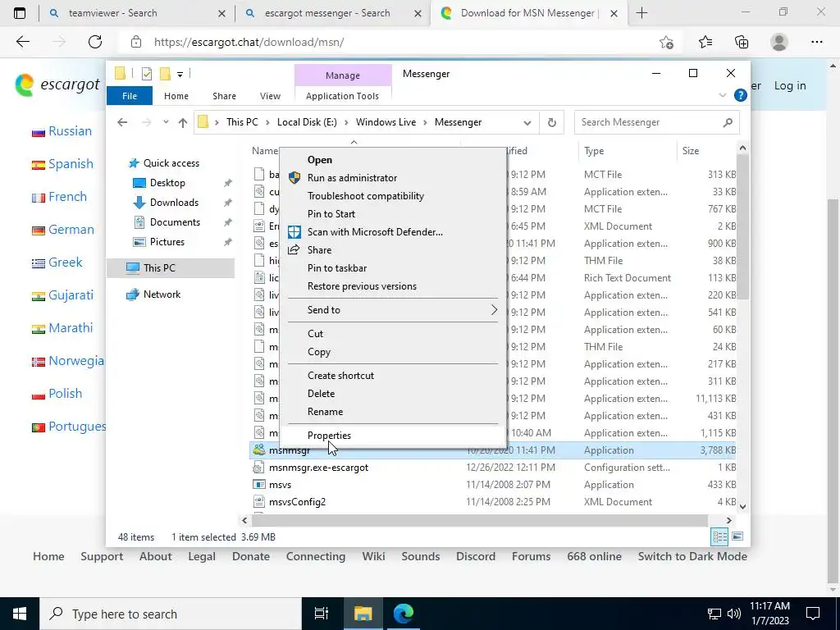This screenshot has height=630, width=840.
Task: Open a new browser tab
Action: click(x=641, y=13)
